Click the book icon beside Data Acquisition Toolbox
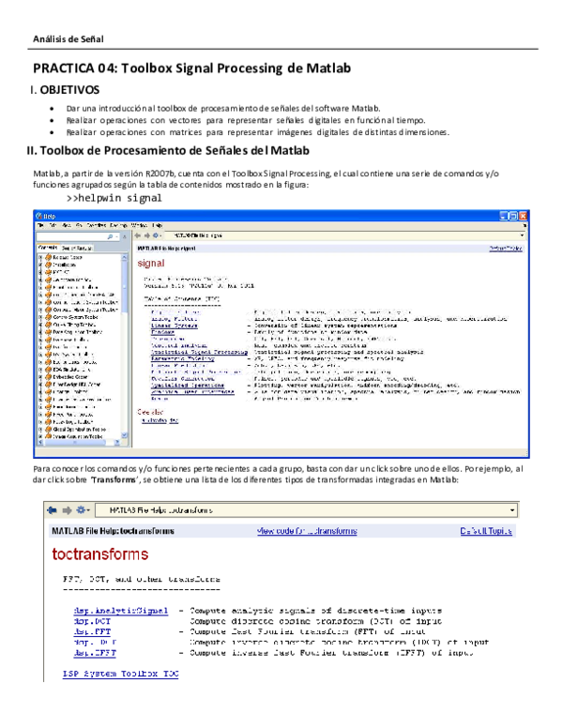The height and width of the screenshot is (728, 563). point(48,332)
